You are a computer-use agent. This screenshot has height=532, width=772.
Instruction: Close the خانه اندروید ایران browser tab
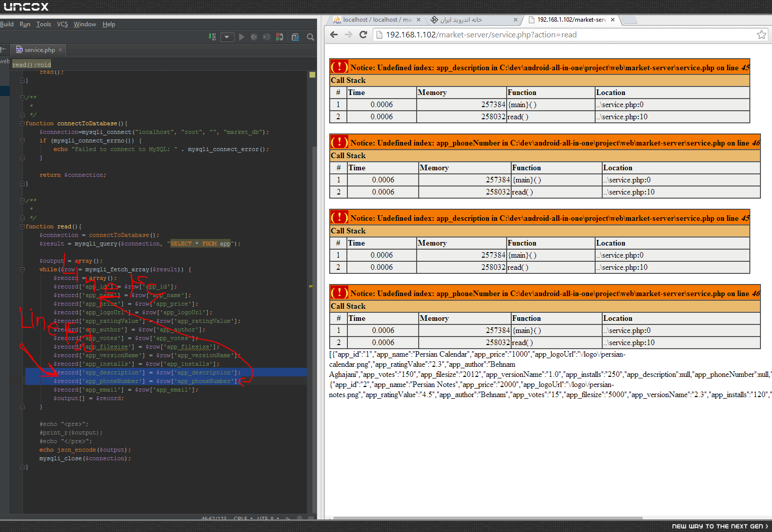tap(516, 20)
